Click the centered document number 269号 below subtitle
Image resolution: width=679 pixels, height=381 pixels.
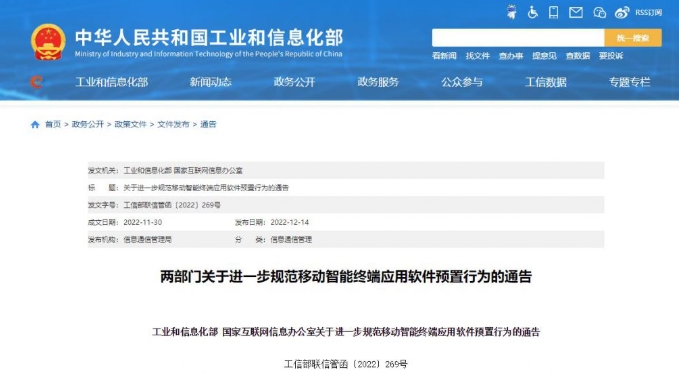[346, 365]
